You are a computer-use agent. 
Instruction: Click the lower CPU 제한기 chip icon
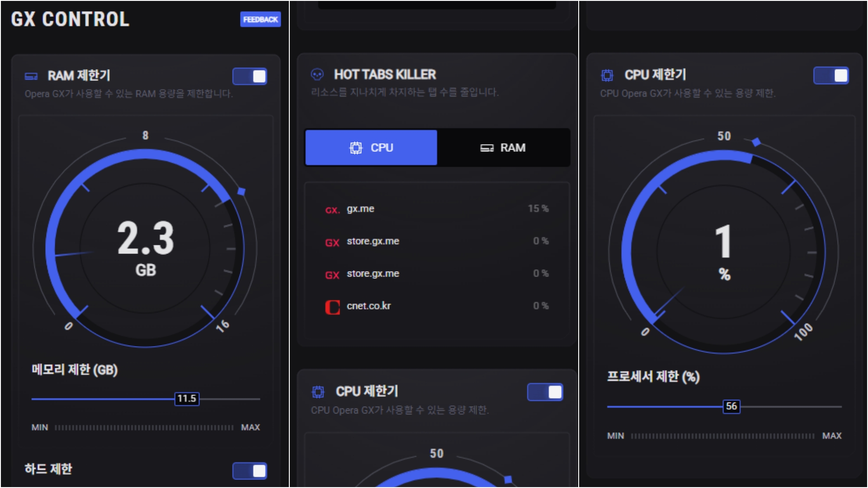click(318, 392)
